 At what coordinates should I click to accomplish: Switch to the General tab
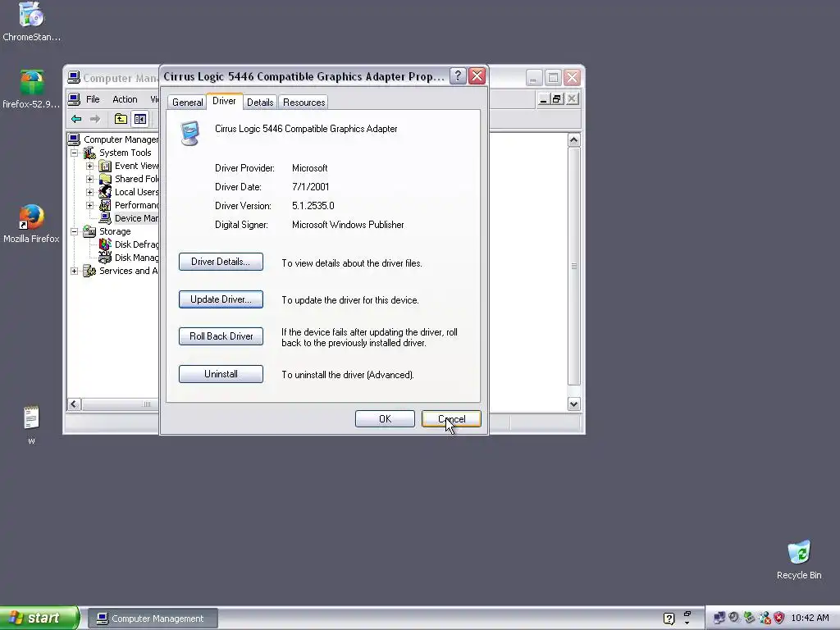(x=188, y=103)
